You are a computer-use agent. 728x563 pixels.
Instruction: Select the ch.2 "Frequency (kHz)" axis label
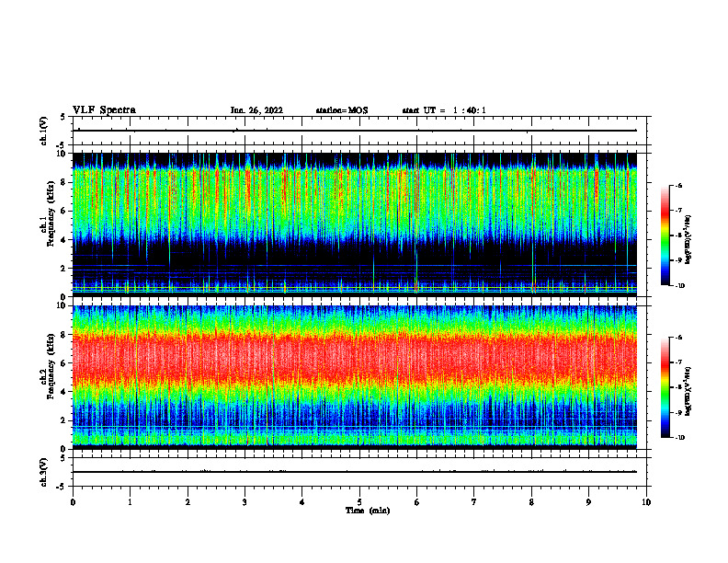[x=51, y=366]
